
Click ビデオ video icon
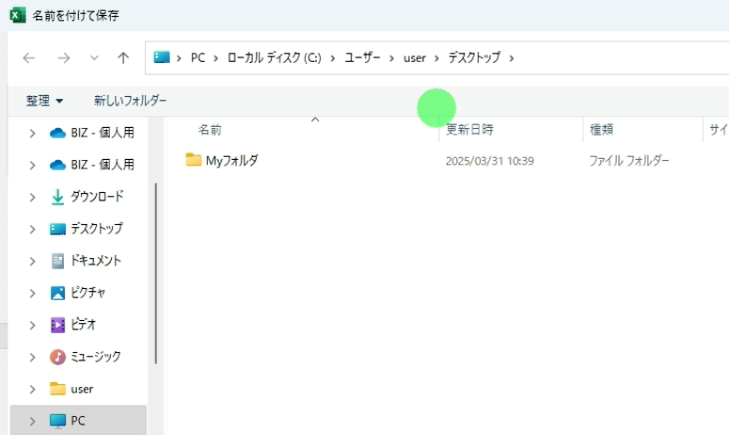[x=58, y=325]
